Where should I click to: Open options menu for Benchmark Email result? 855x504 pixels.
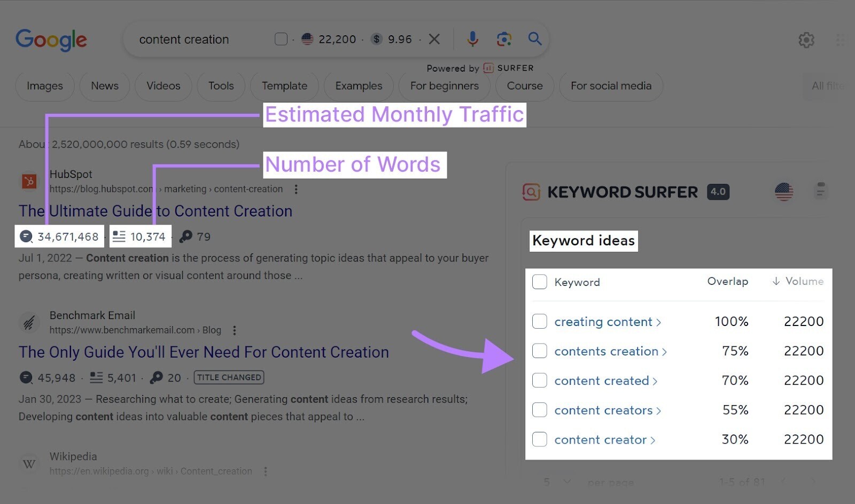pyautogui.click(x=234, y=330)
